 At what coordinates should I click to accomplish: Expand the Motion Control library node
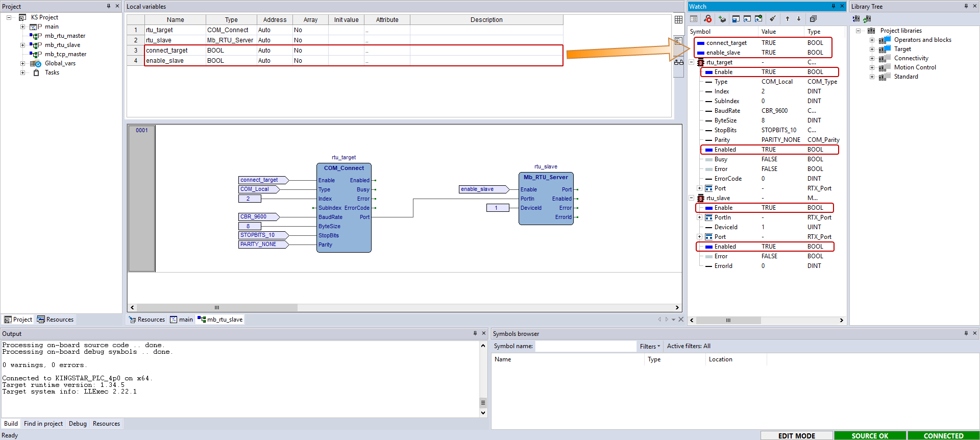coord(872,67)
